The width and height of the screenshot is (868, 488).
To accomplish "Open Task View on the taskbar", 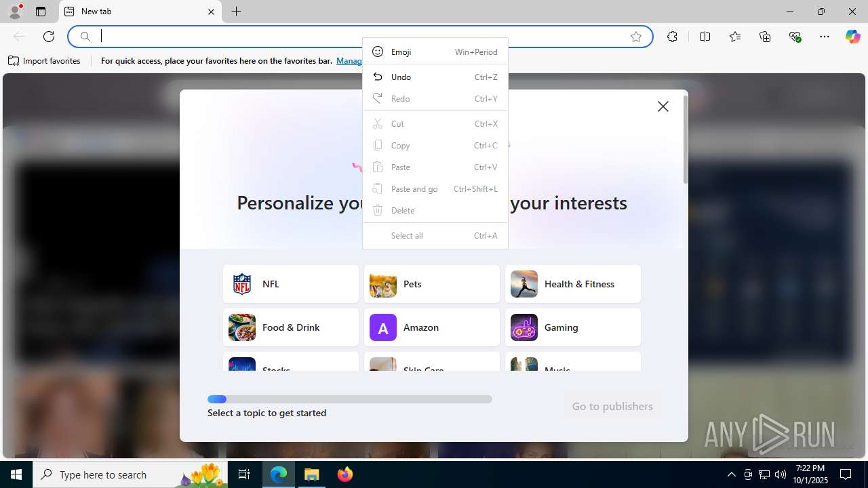I will tap(244, 474).
